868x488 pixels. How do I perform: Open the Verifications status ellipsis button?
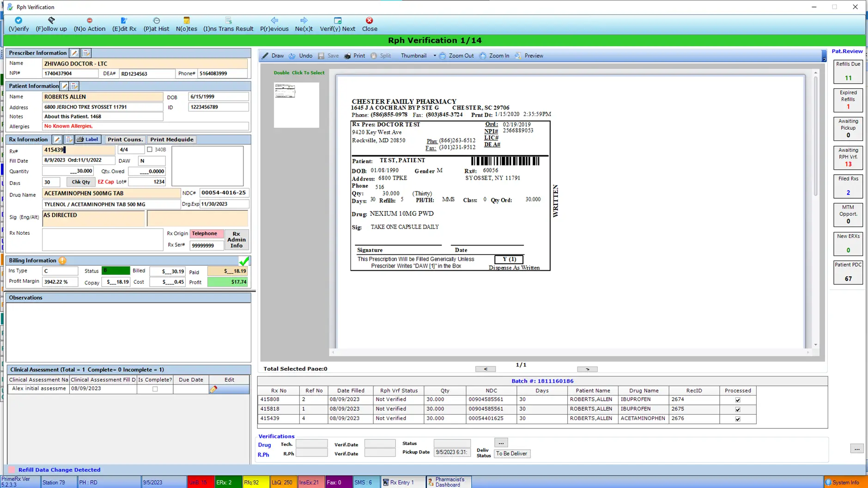click(501, 443)
